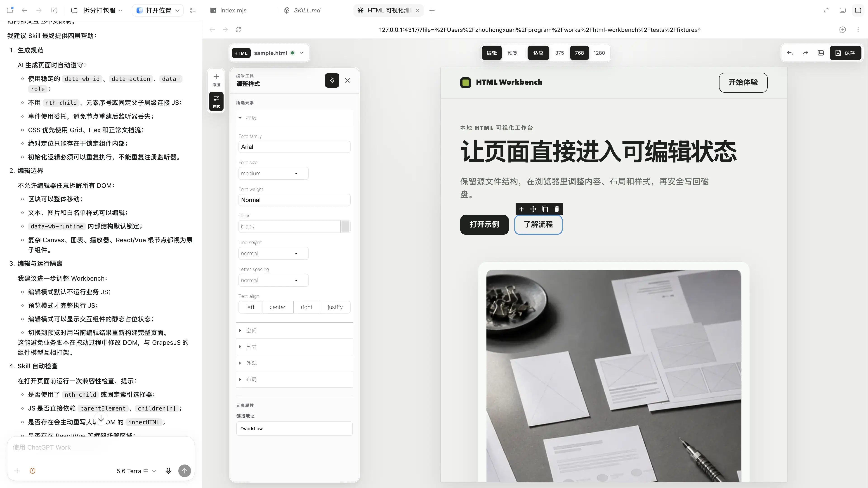
Task: Duplicate the selected element with copy icon
Action: click(x=545, y=209)
